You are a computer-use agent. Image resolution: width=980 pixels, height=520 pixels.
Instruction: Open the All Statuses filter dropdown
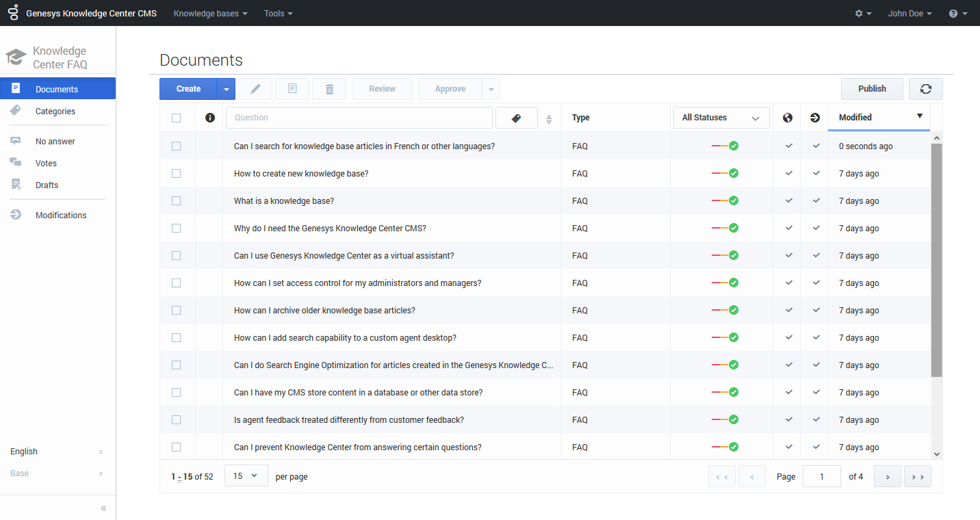click(721, 118)
